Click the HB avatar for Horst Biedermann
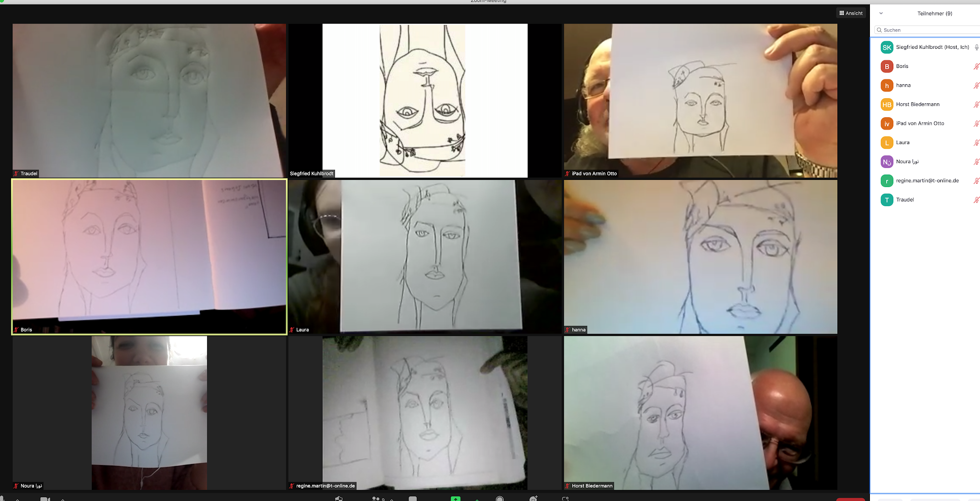This screenshot has height=501, width=980. [887, 104]
